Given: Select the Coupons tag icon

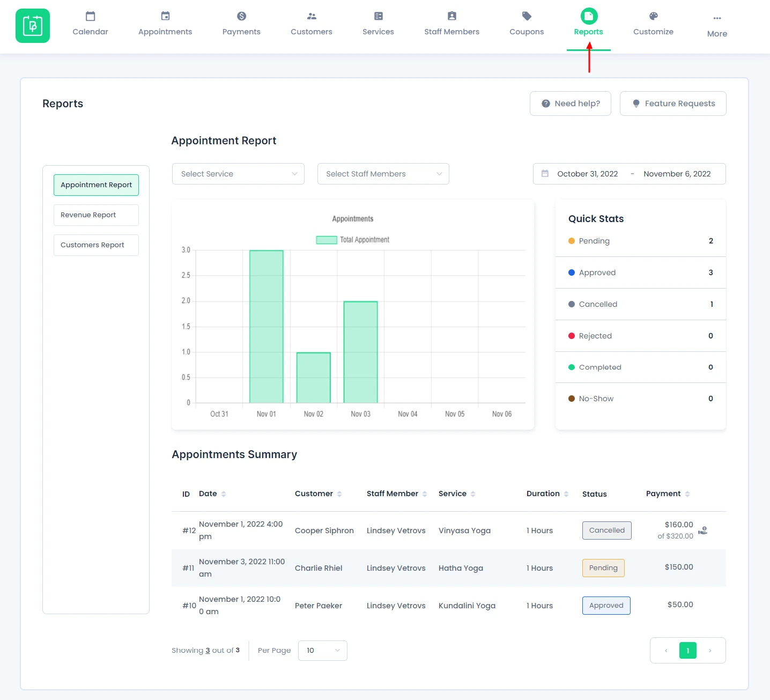Looking at the screenshot, I should [x=525, y=16].
